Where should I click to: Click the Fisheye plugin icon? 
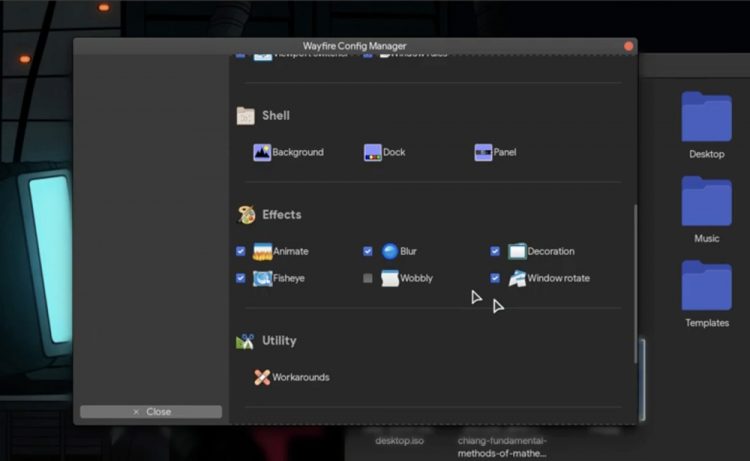[262, 278]
